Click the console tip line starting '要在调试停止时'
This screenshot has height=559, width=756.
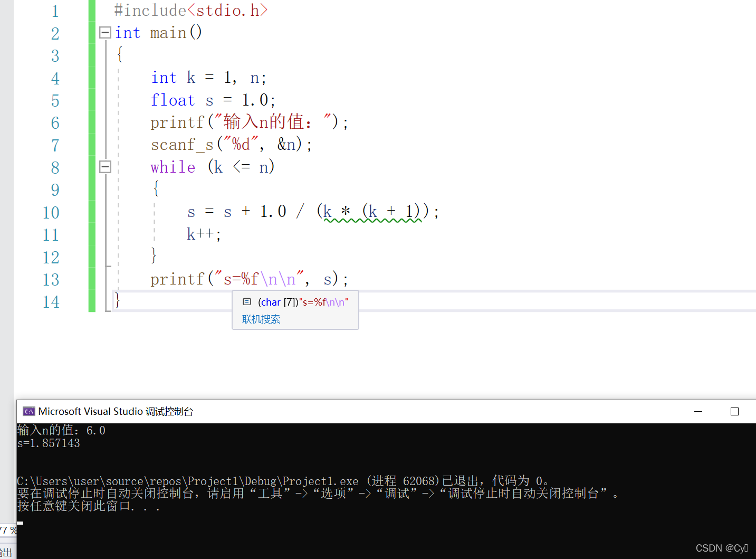[x=318, y=494]
